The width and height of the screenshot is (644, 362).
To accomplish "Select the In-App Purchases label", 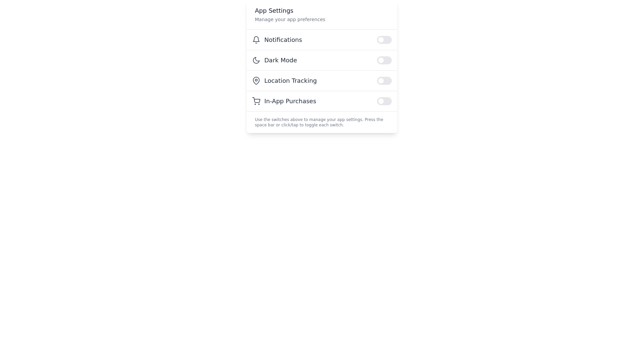I will (290, 101).
